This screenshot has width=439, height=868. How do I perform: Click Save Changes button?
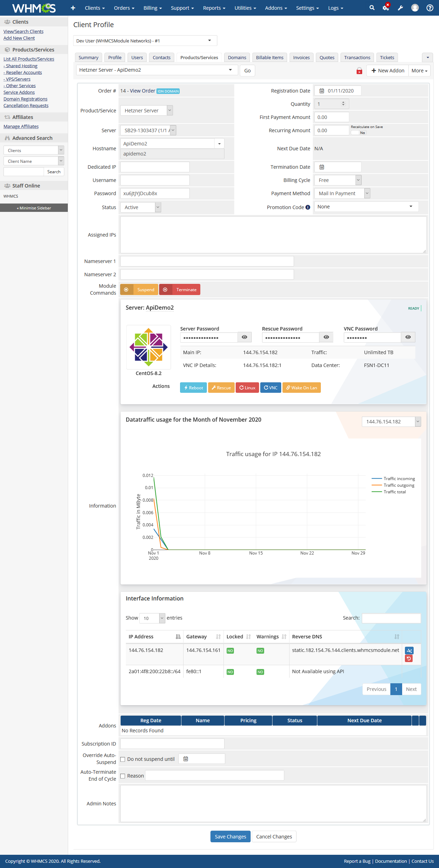[x=230, y=837]
